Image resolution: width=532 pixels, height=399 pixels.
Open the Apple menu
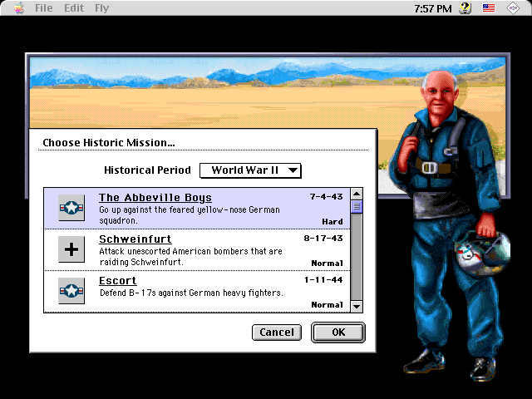click(19, 7)
